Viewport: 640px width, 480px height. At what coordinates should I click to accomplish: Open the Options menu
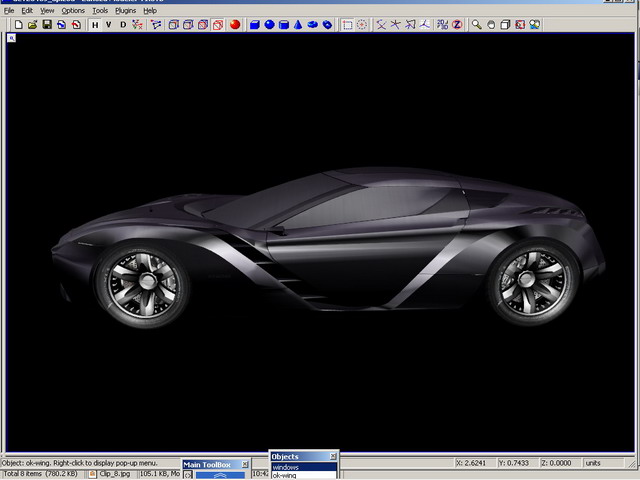[x=73, y=10]
